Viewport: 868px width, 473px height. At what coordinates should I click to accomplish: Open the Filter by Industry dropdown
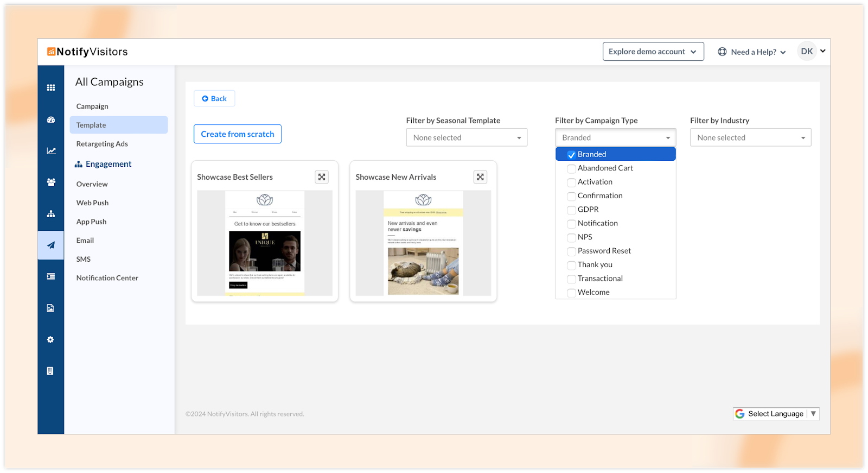(x=751, y=137)
